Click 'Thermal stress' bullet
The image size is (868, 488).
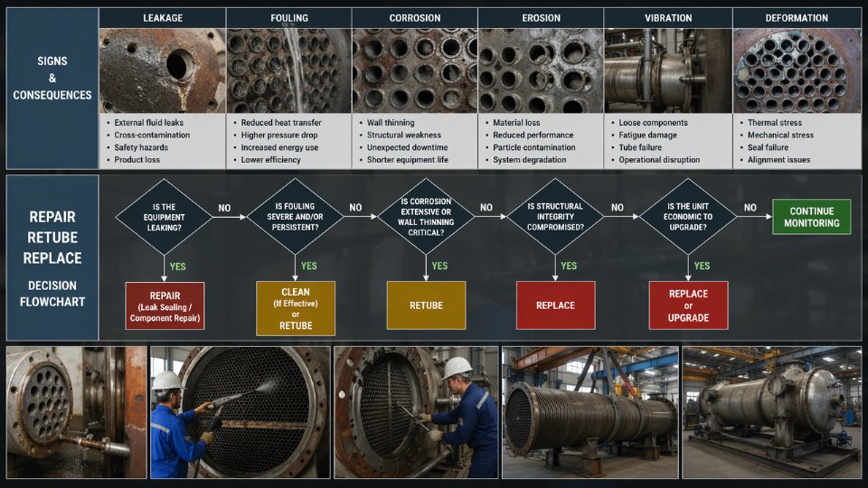point(774,123)
